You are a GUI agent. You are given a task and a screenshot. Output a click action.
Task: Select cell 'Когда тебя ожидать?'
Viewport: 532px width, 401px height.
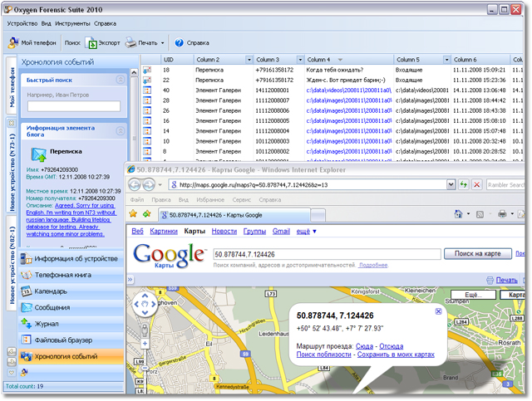tap(334, 70)
